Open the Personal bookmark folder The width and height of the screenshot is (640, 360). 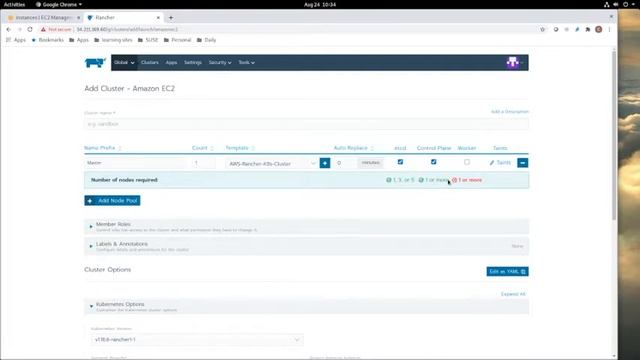(178, 40)
